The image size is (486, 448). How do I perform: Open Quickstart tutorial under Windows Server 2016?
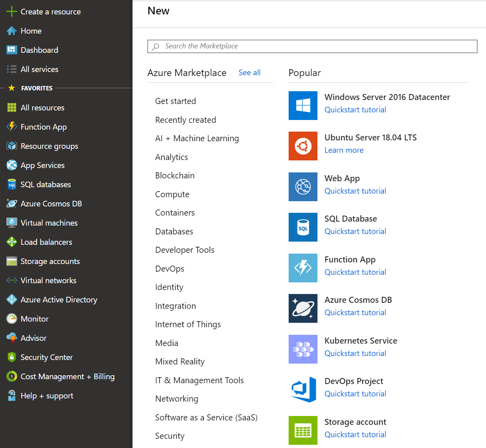[355, 110]
